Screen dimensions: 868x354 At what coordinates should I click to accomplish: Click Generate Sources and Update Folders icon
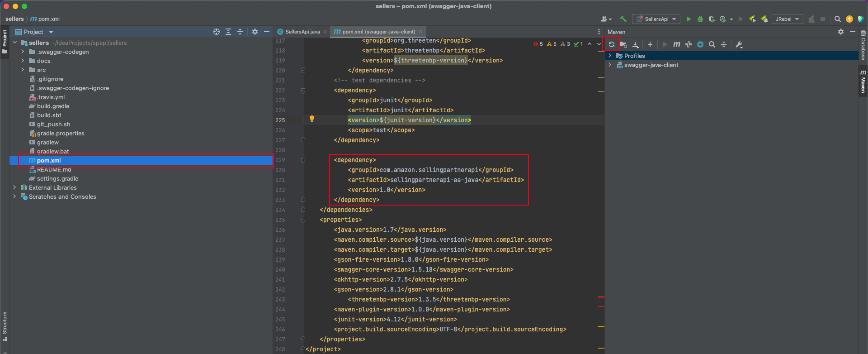623,44
